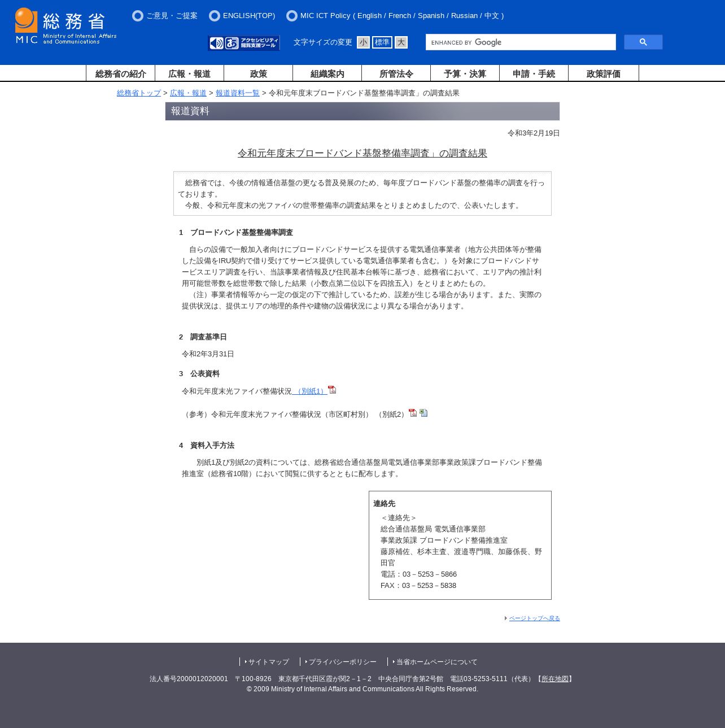Image resolution: width=725 pixels, height=728 pixels.
Task: Set text size to 大
Action: click(x=401, y=42)
